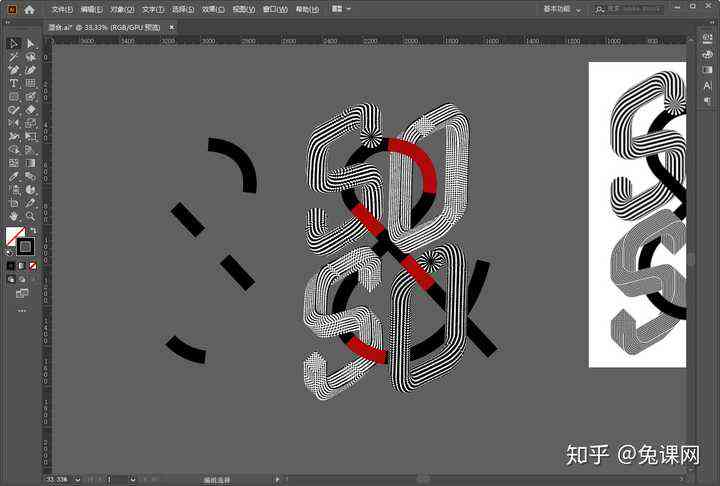
Task: Select the Curvature tool
Action: 30,70
